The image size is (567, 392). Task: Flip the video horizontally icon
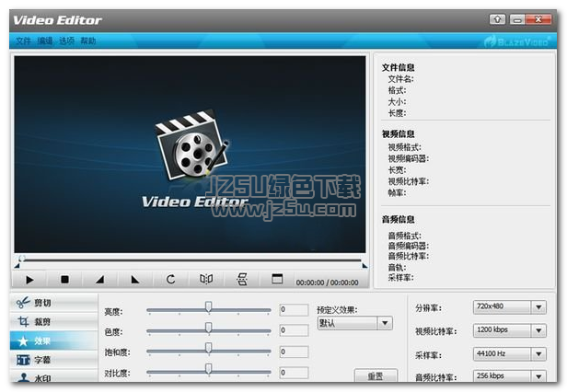coord(206,279)
